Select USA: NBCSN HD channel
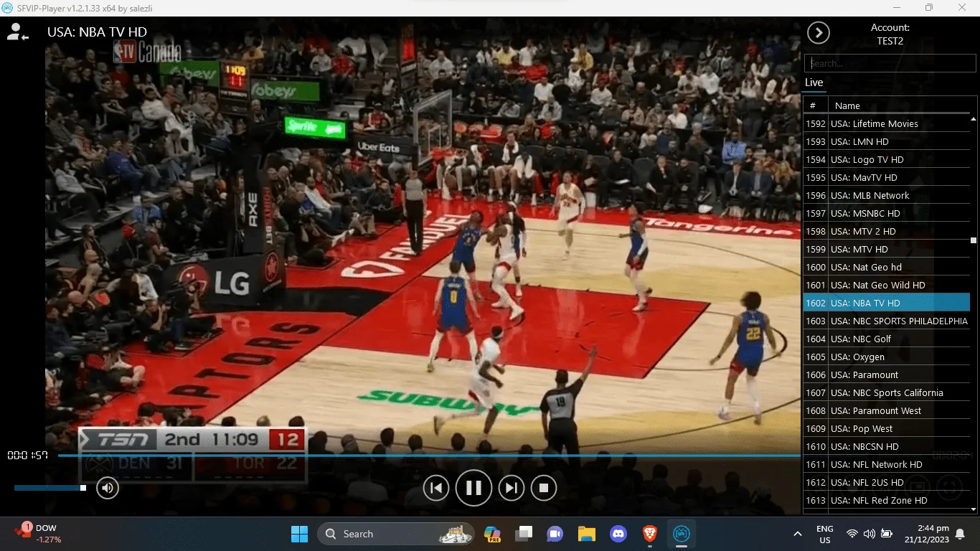This screenshot has height=551, width=980. point(887,446)
